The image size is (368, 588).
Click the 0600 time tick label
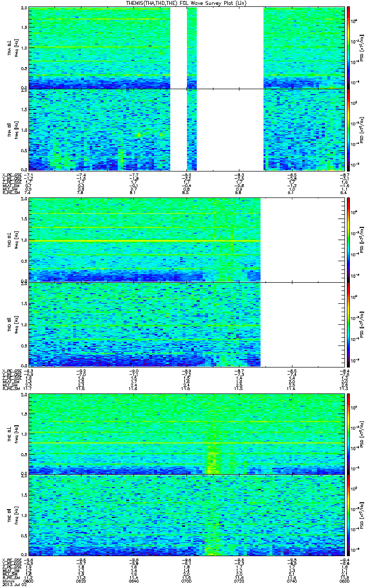tap(28, 582)
